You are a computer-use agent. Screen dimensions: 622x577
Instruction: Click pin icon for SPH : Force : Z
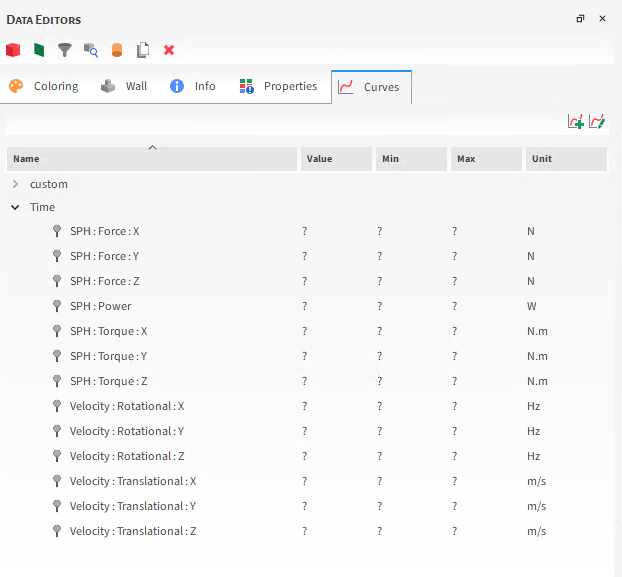[x=57, y=281]
